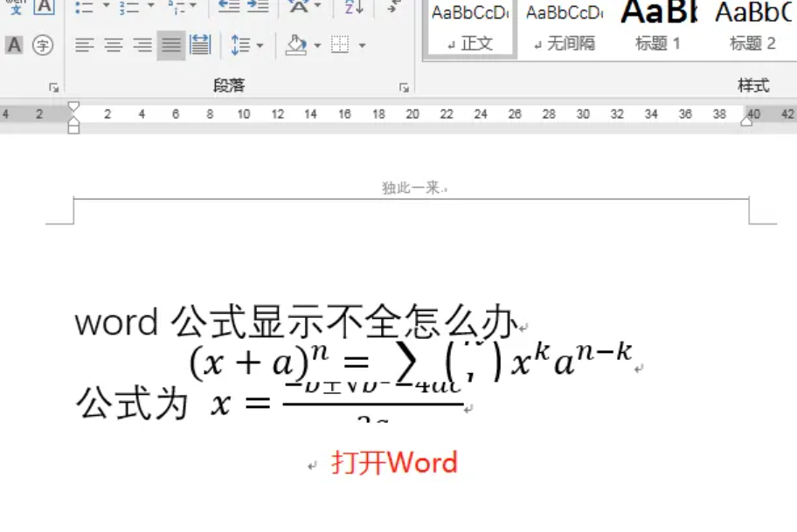The height and width of the screenshot is (532, 797).
Task: Toggle the character border button
Action: 43,7
